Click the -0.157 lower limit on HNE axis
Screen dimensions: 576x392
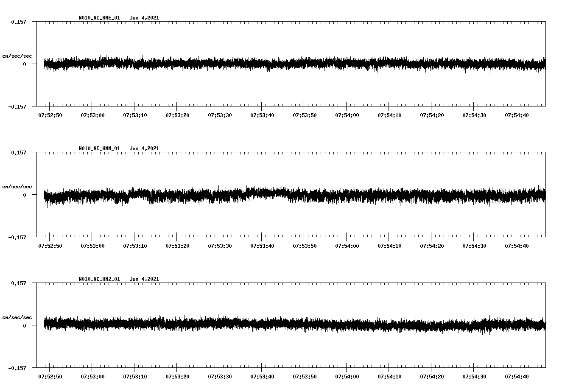[x=17, y=106]
